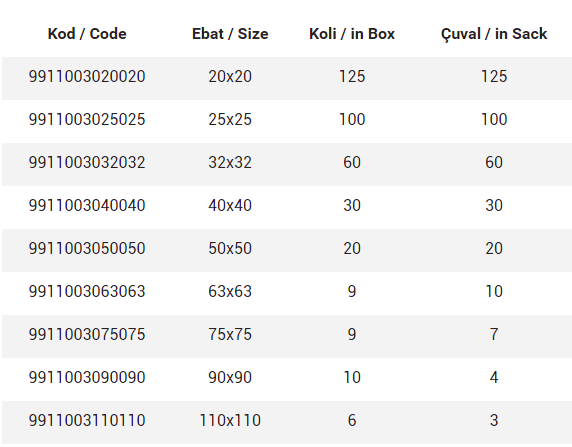Click the 20x20 size cell

230,77
